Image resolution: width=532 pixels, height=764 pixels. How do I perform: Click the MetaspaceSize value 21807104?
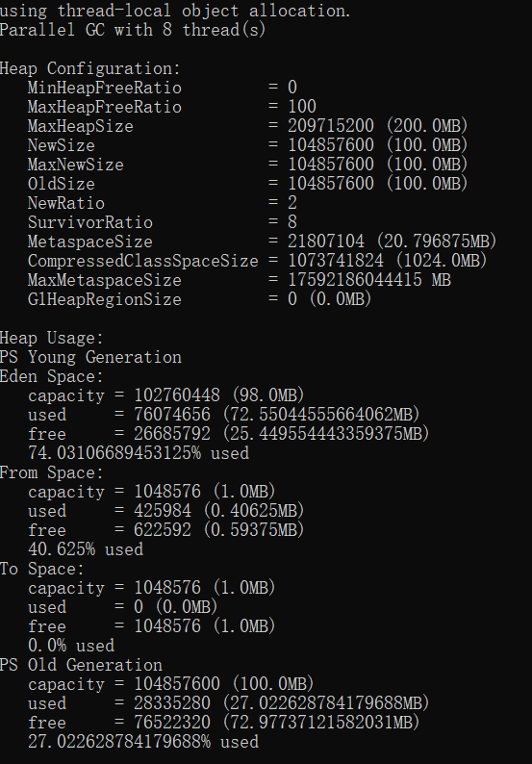[x=326, y=242]
